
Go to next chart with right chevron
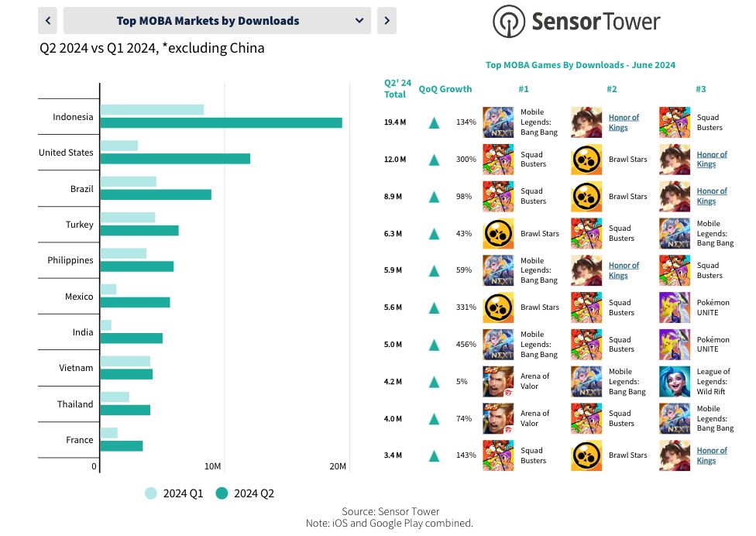point(387,21)
